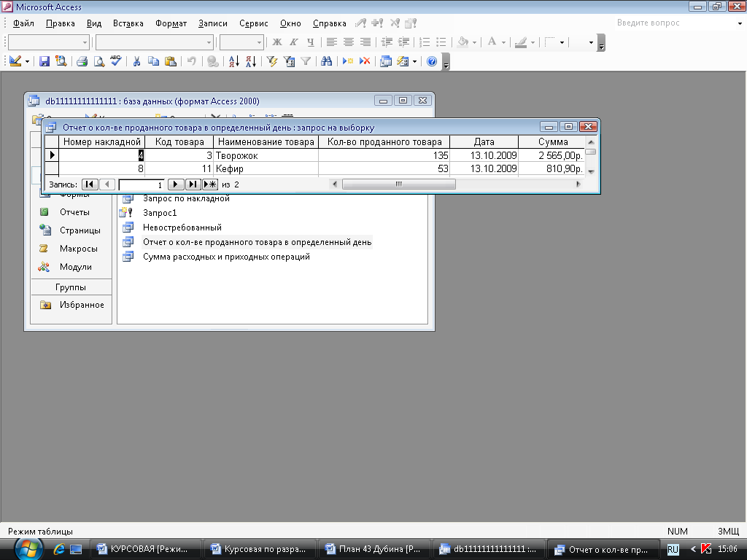Image resolution: width=747 pixels, height=560 pixels.
Task: Open the border style dropdown arrow
Action: coord(562,42)
